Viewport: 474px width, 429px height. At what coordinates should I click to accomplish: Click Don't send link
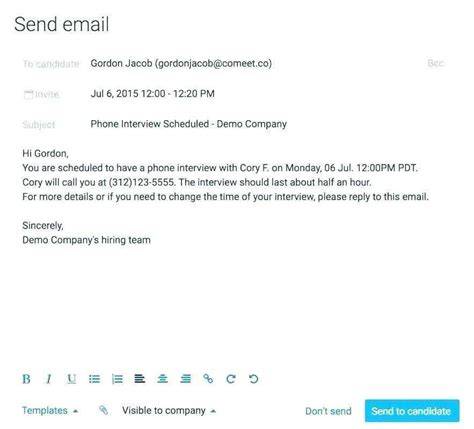328,411
